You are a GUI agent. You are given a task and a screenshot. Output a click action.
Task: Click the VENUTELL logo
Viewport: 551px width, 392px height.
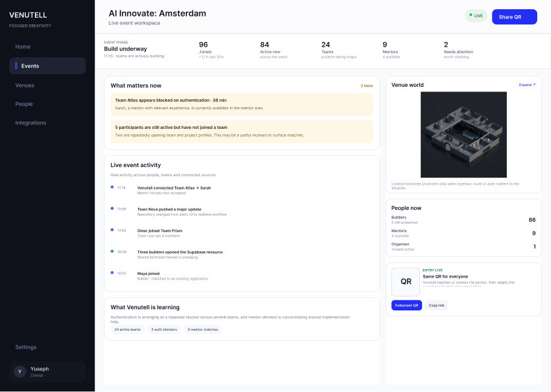(x=28, y=15)
